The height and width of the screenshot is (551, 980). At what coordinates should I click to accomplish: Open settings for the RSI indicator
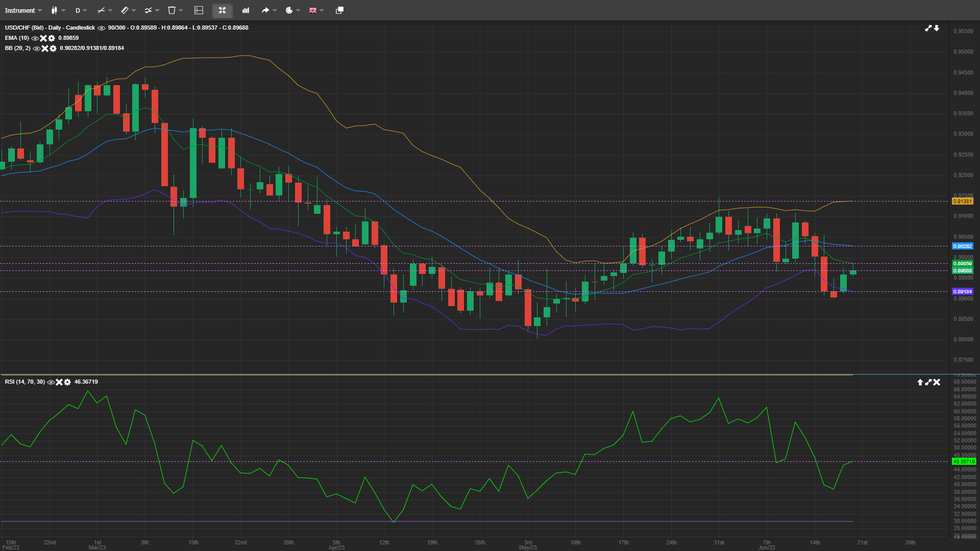(x=67, y=382)
